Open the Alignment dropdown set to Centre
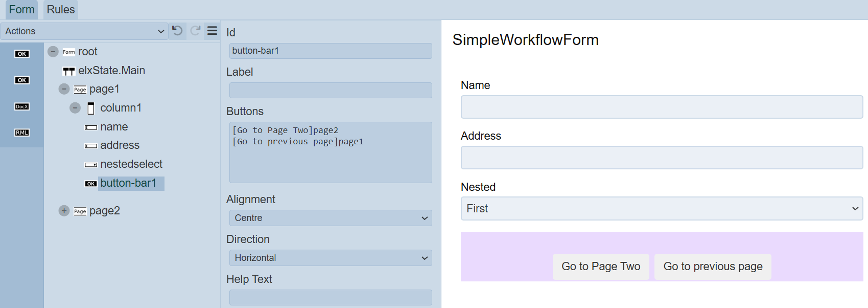Screen dimensions: 868x308 point(331,218)
